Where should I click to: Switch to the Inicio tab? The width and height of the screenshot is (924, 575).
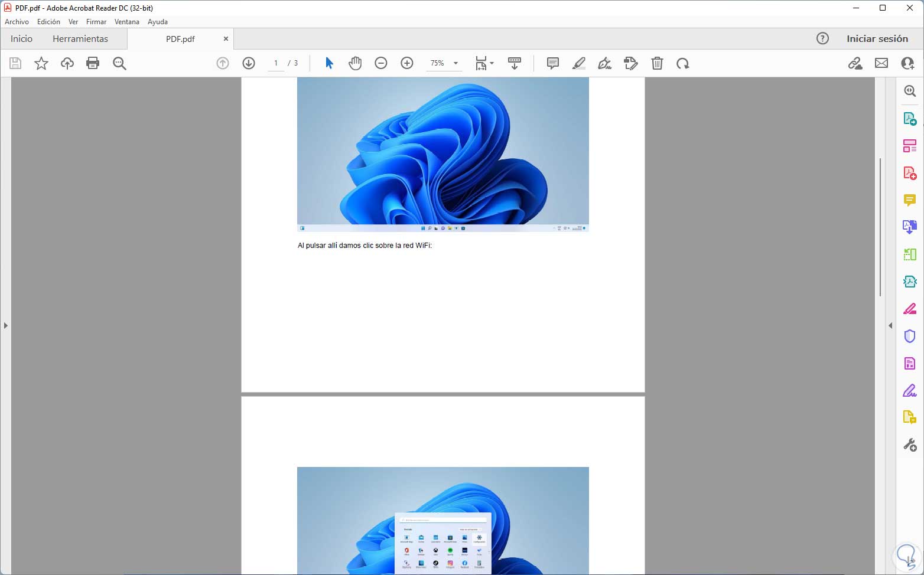21,38
